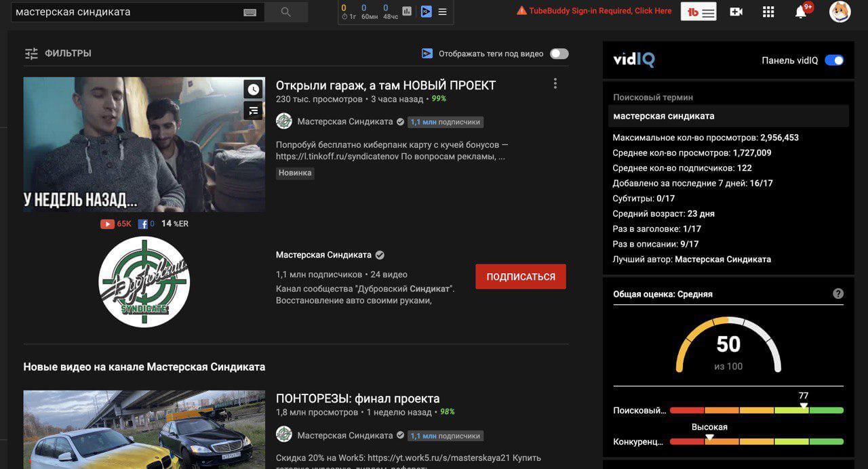The height and width of the screenshot is (469, 868).
Task: Click Add to queue icon on first thumbnail
Action: point(253,110)
